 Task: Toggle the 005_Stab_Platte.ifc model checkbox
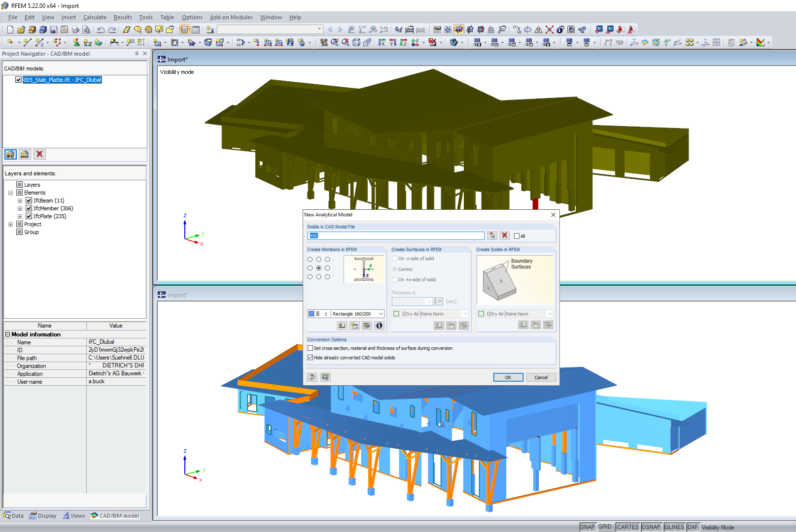pyautogui.click(x=18, y=80)
